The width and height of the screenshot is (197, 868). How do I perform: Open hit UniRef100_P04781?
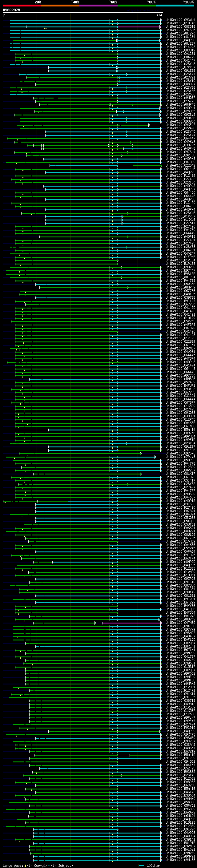(x=180, y=250)
